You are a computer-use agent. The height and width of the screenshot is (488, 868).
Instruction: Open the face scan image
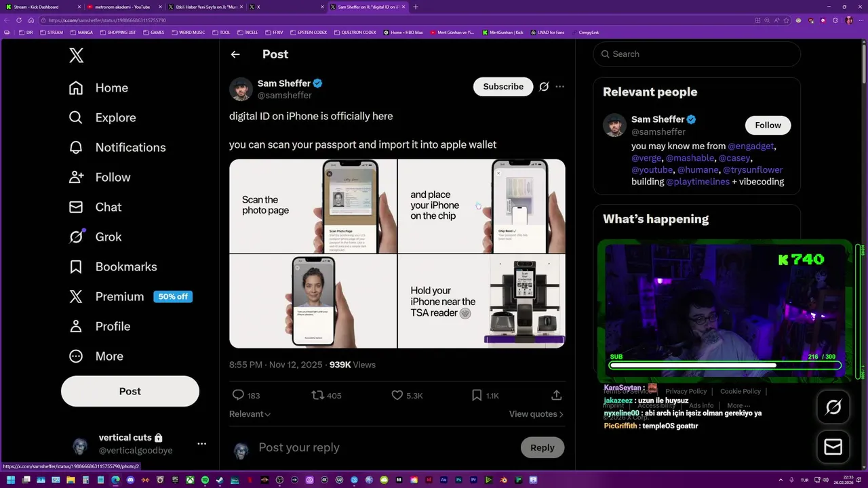pyautogui.click(x=313, y=301)
